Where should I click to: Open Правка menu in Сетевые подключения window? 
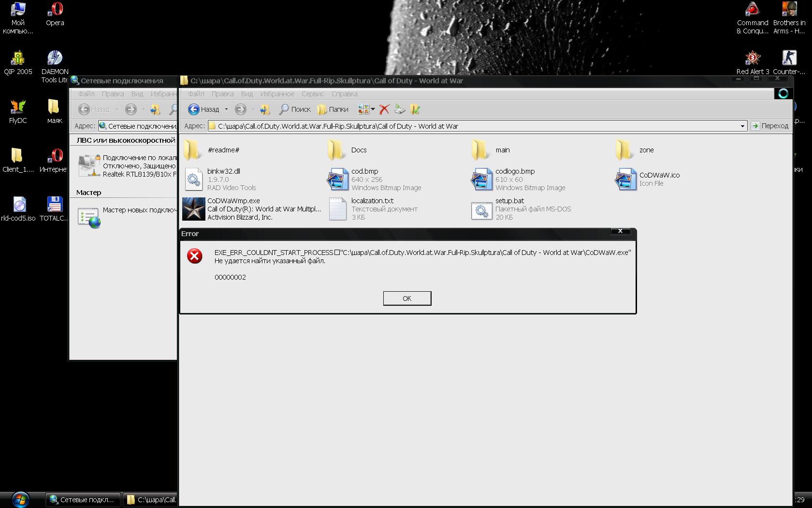[x=113, y=94]
